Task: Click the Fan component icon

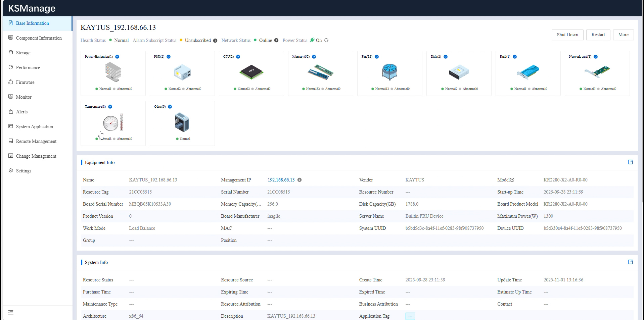Action: click(389, 72)
